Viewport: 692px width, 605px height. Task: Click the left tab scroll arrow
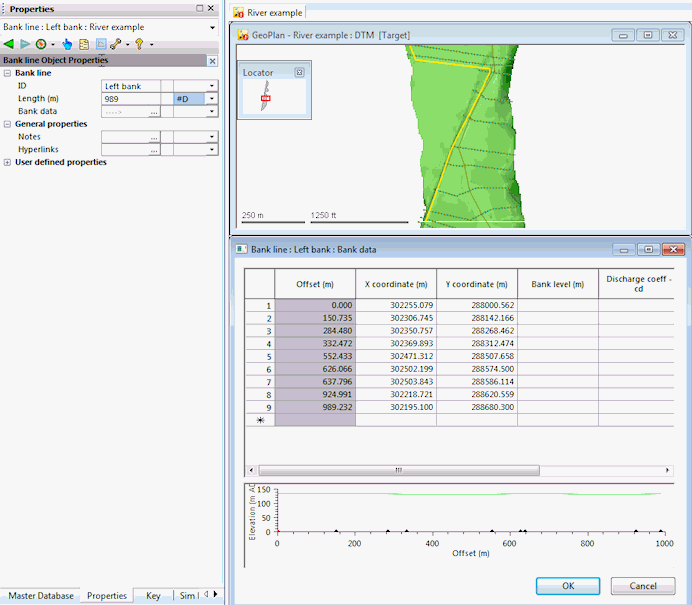coord(206,594)
